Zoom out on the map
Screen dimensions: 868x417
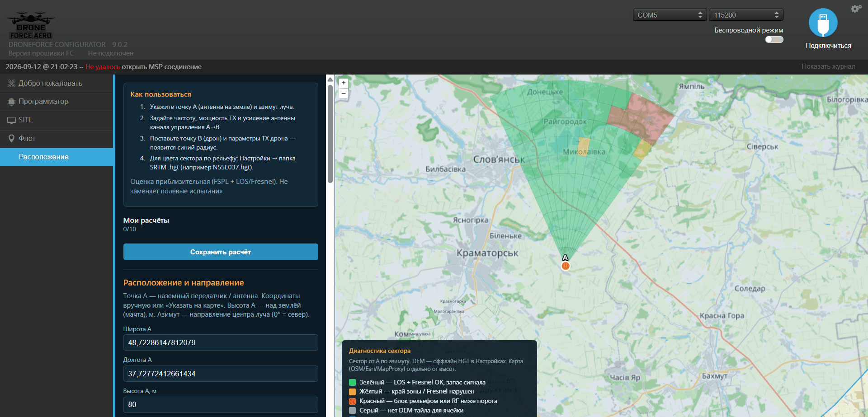(x=344, y=94)
